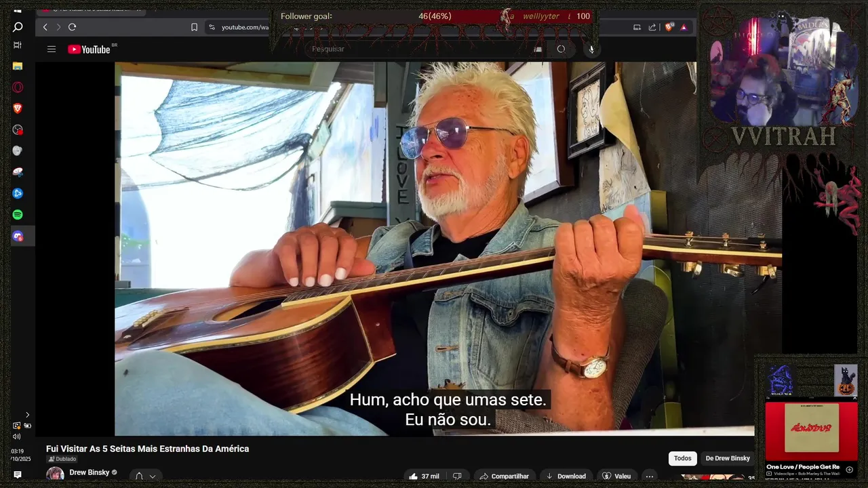Click the cast/media icon in browser toolbar
868x488 pixels.
[637, 27]
